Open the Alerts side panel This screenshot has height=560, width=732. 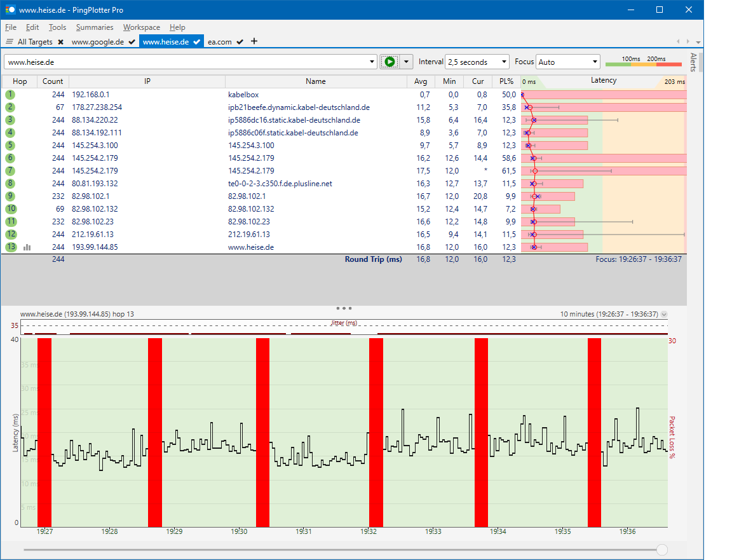[693, 62]
